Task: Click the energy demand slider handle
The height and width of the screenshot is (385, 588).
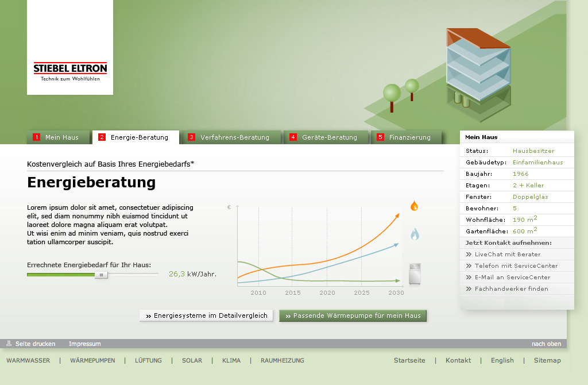Action: 102,275
